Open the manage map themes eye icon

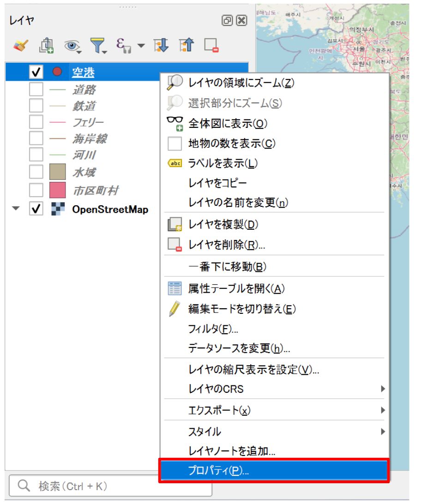[72, 46]
